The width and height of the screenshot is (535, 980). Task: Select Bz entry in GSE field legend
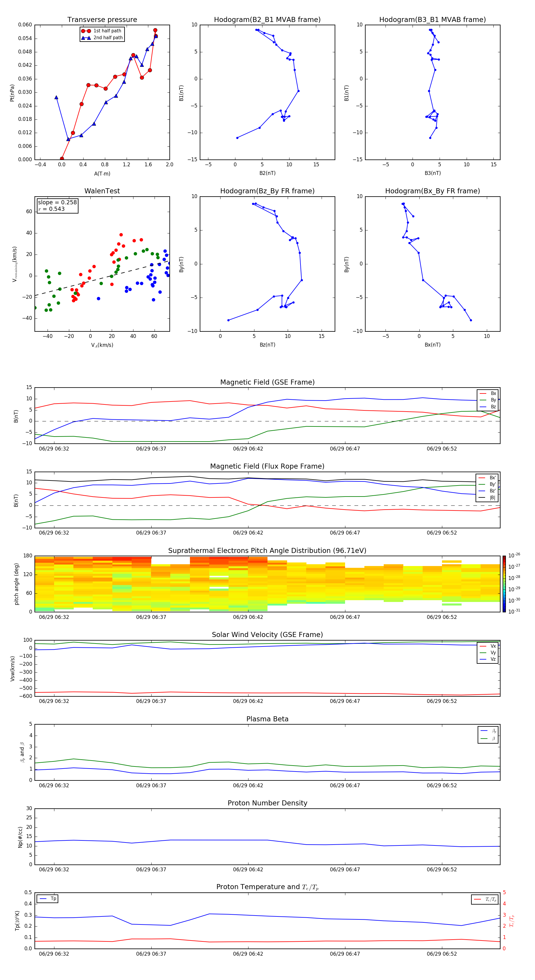[488, 407]
